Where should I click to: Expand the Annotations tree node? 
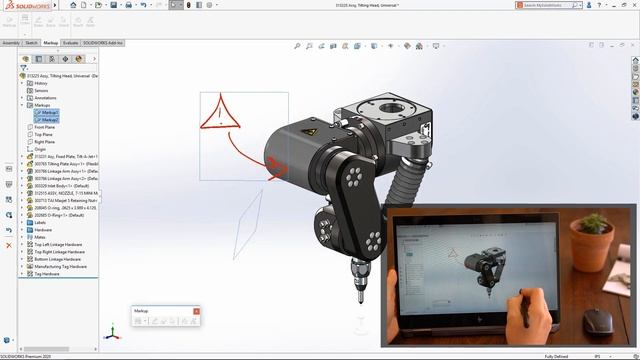click(x=22, y=98)
